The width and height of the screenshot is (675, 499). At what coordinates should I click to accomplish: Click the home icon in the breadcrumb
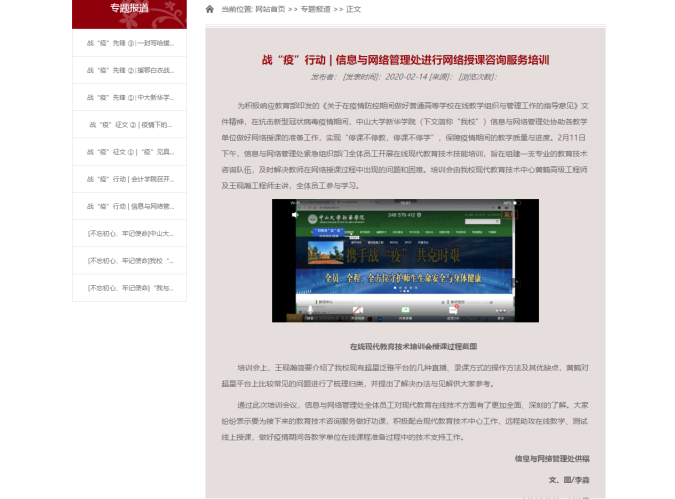pyautogui.click(x=210, y=9)
